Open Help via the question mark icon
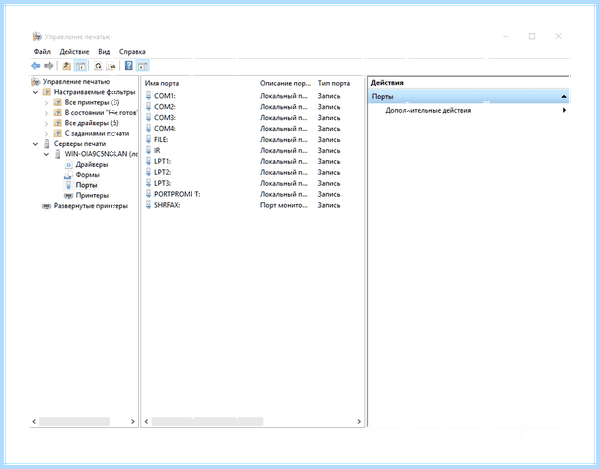600x469 pixels. click(x=129, y=66)
